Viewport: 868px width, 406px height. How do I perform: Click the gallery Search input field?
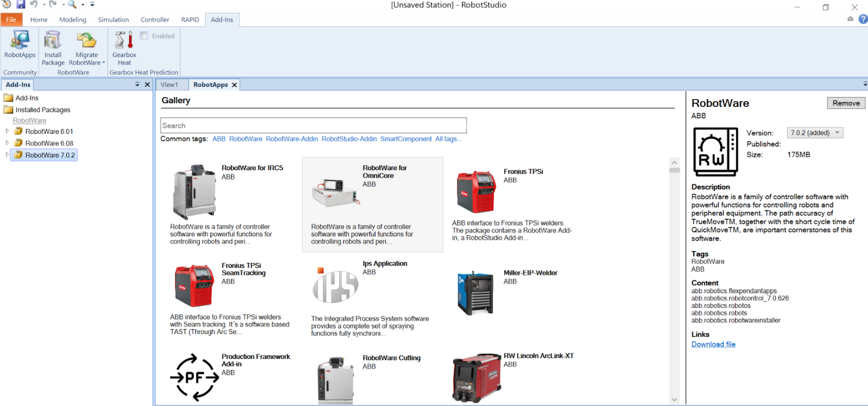click(x=314, y=125)
